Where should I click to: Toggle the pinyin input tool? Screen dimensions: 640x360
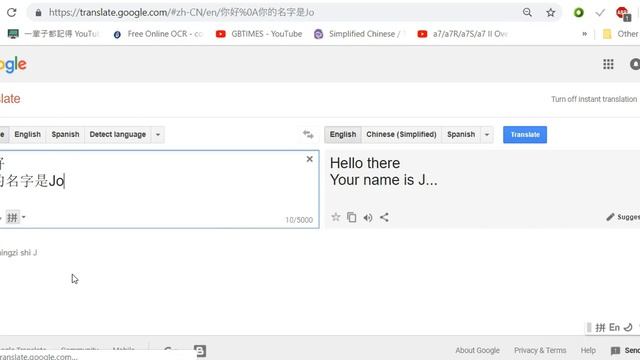coord(12,217)
